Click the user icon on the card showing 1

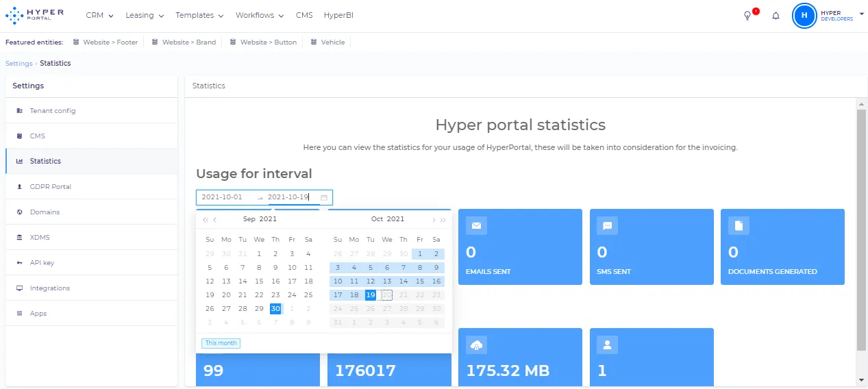click(x=608, y=344)
